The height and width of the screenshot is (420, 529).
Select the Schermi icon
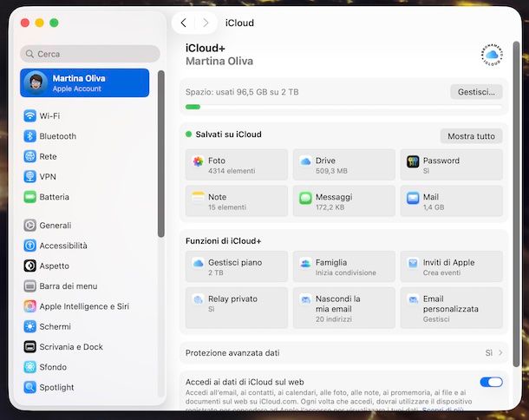point(30,326)
